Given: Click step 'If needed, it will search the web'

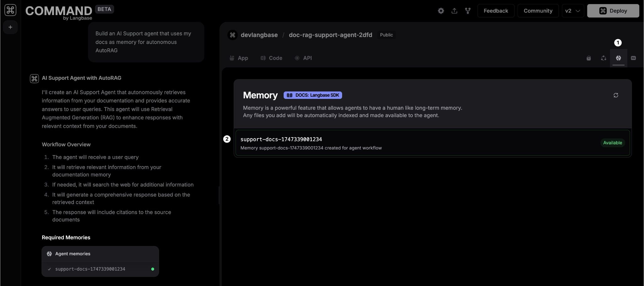Looking at the screenshot, I should 123,185.
